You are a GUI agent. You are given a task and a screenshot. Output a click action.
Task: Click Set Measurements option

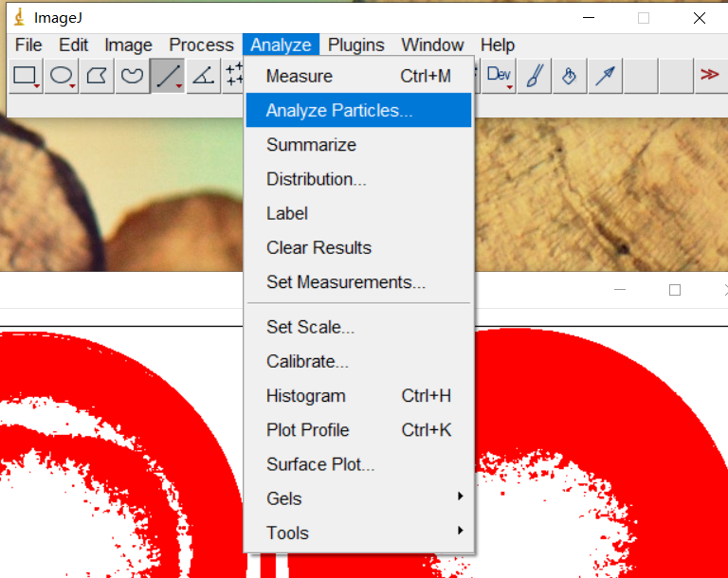[x=346, y=282]
